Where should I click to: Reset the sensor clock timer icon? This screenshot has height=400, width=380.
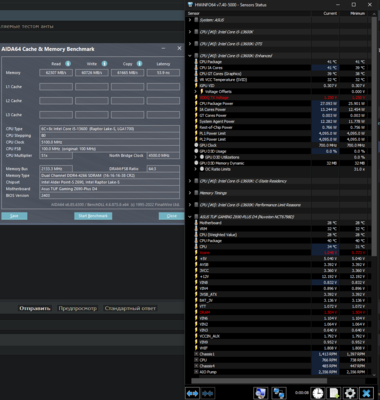pos(318,393)
